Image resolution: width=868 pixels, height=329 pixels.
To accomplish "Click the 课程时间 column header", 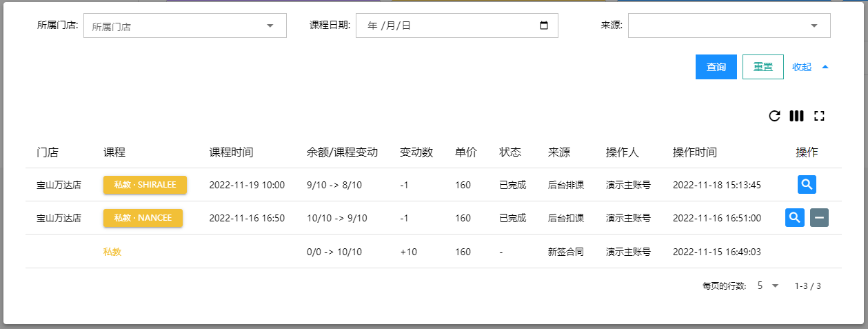I will 231,152.
